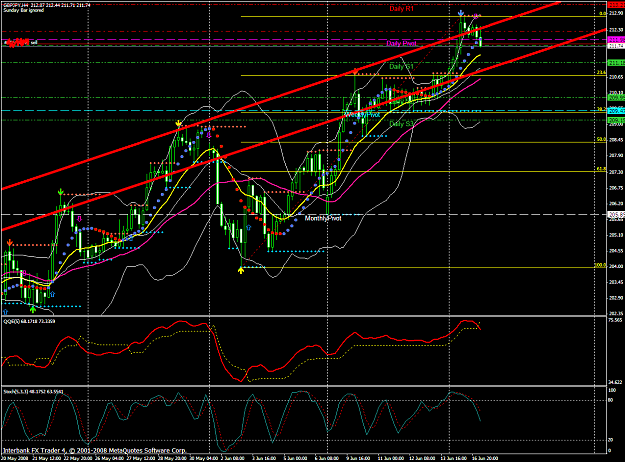Click the 75.565 value on the QQE scale
Image resolution: width=625 pixels, height=462 pixels.
(616, 320)
